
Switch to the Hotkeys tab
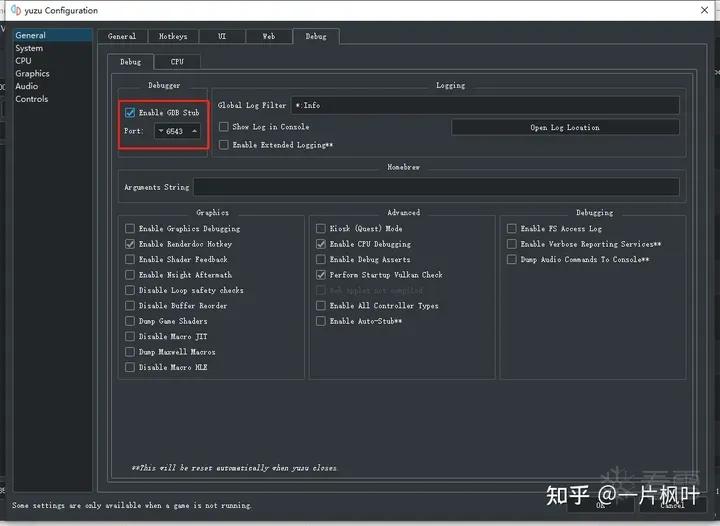pyautogui.click(x=173, y=36)
